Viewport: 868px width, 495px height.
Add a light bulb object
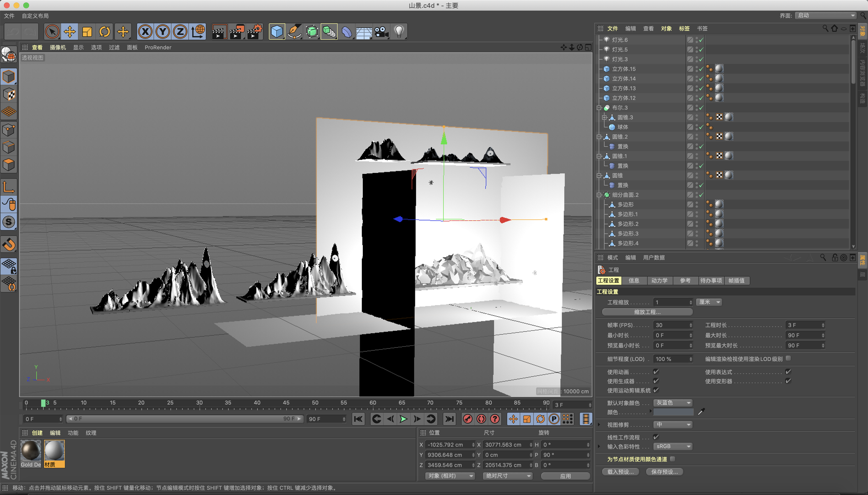[399, 32]
